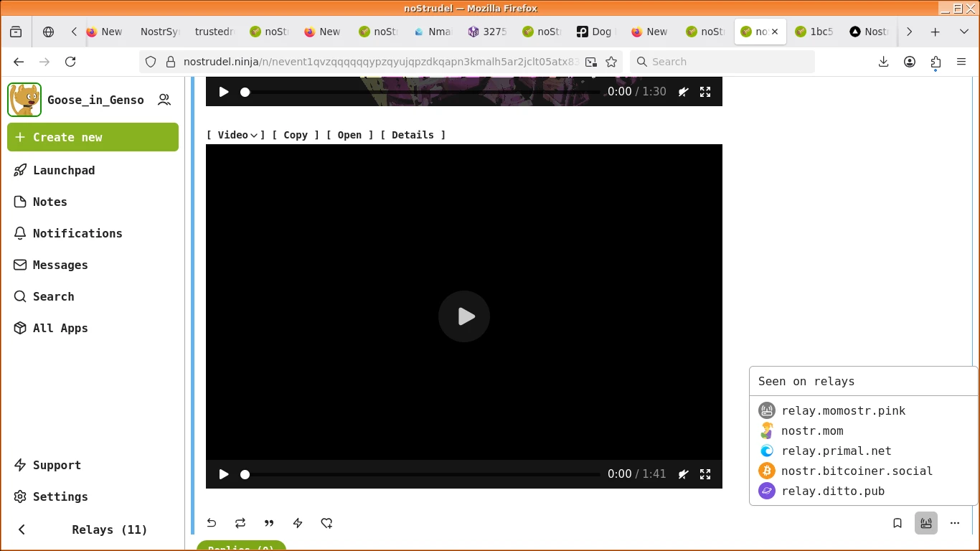Enter fullscreen on the 1:41 video
Screen dimensions: 980x551
[705, 474]
